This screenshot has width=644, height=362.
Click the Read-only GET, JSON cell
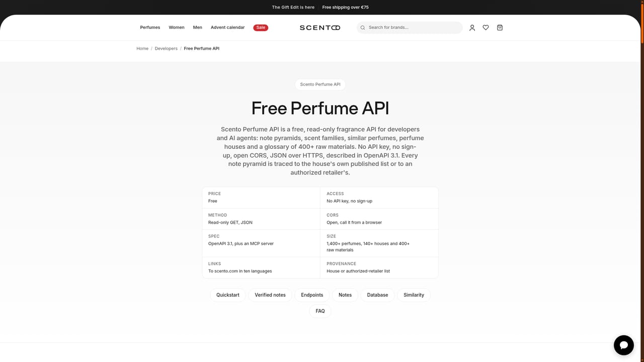point(261,219)
